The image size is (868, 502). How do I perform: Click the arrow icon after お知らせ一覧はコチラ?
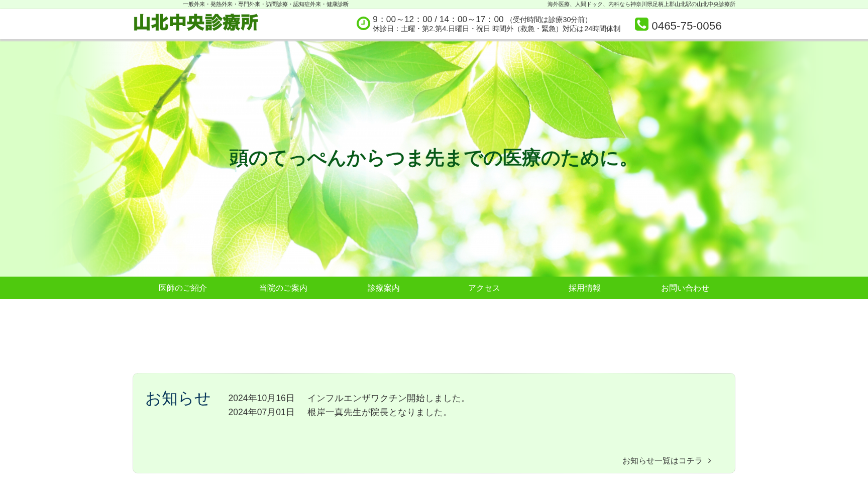pyautogui.click(x=710, y=461)
